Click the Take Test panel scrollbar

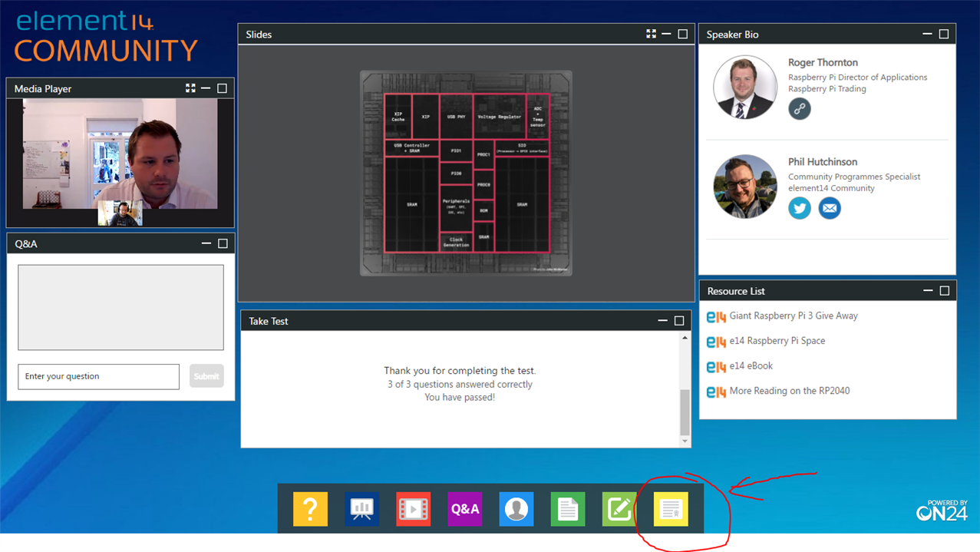pos(685,411)
